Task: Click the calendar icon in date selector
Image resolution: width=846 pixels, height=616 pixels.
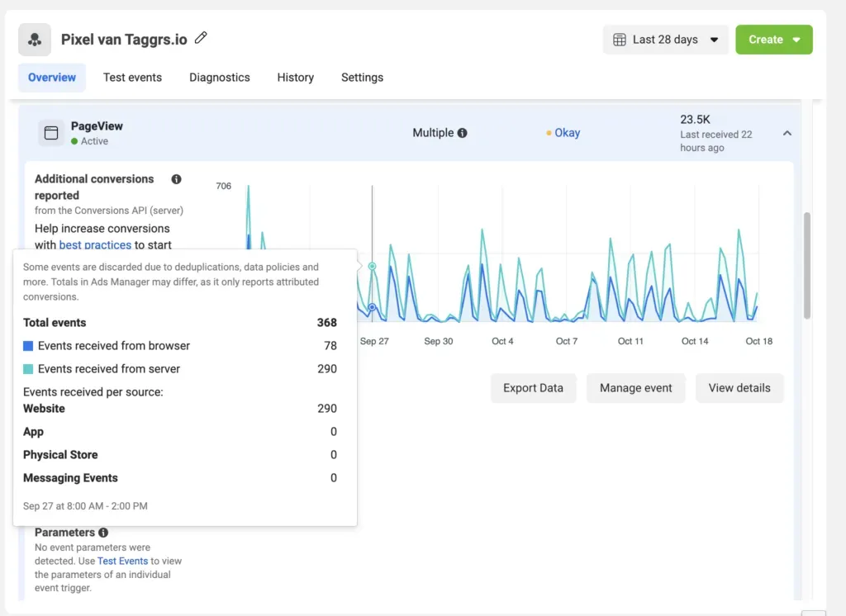Action: coord(620,40)
